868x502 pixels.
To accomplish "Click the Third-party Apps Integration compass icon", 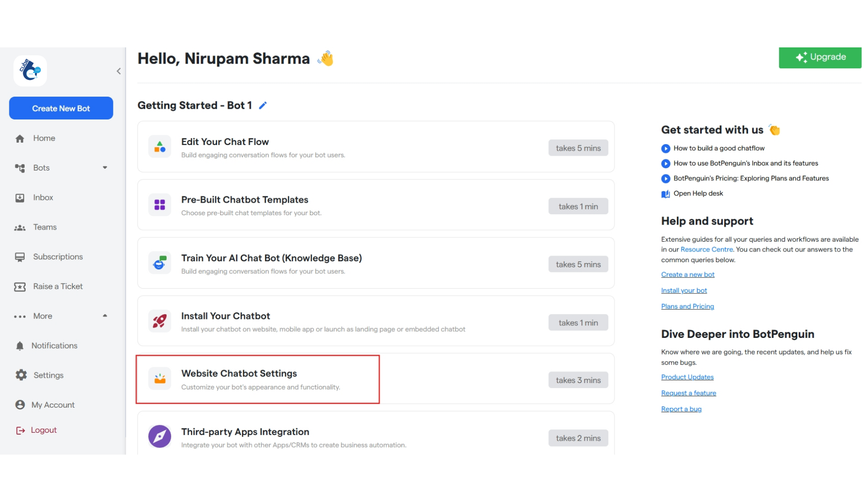I will [160, 436].
